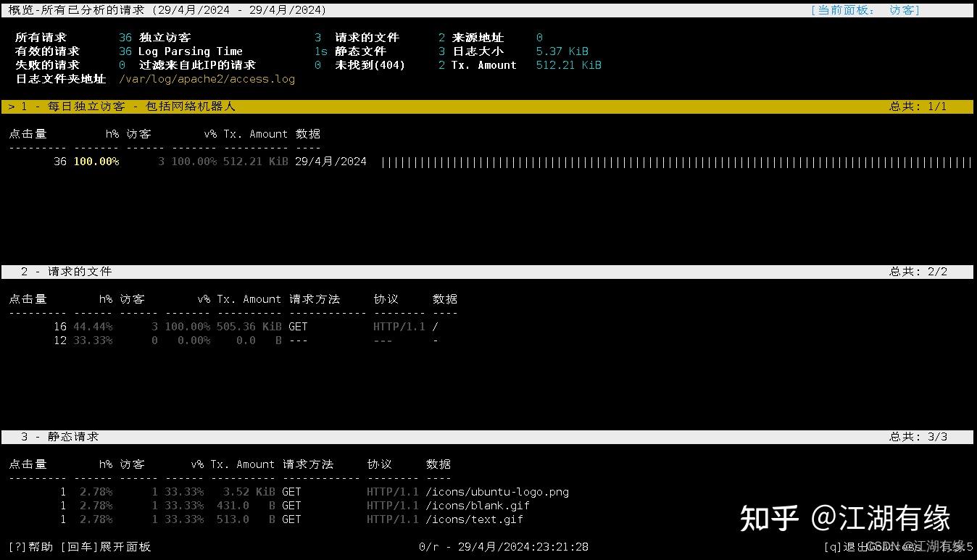977x560 pixels.
Task: Select the /icons/blank.gif request row
Action: (x=480, y=505)
